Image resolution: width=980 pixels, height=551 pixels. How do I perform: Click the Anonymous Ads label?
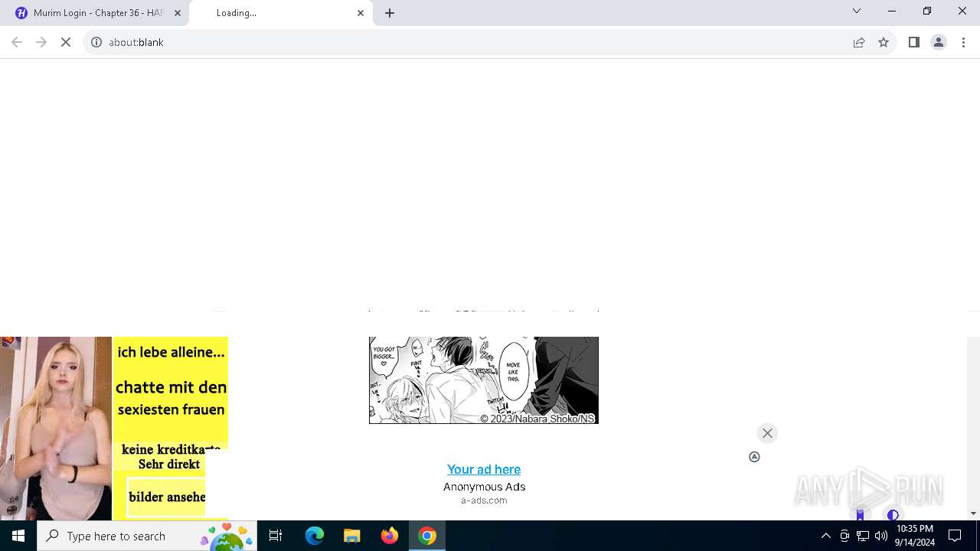click(x=484, y=487)
